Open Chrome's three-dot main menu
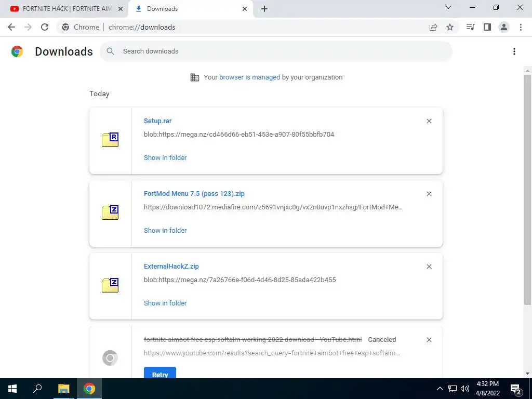The image size is (532, 399). pyautogui.click(x=521, y=27)
